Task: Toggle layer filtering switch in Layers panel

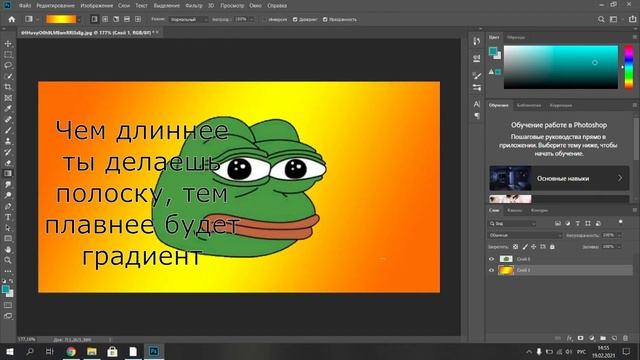Action: [x=621, y=222]
